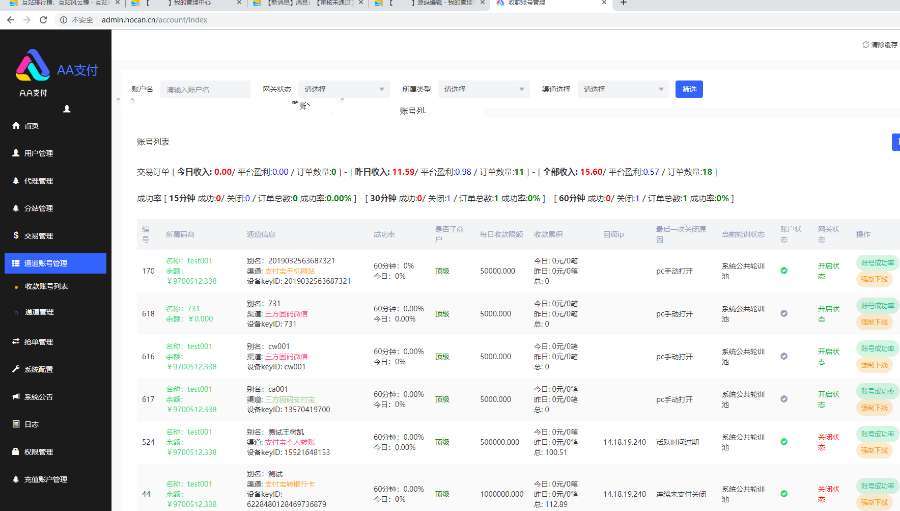
Task: Expand the dropdown left of the blue search button
Action: pos(622,89)
